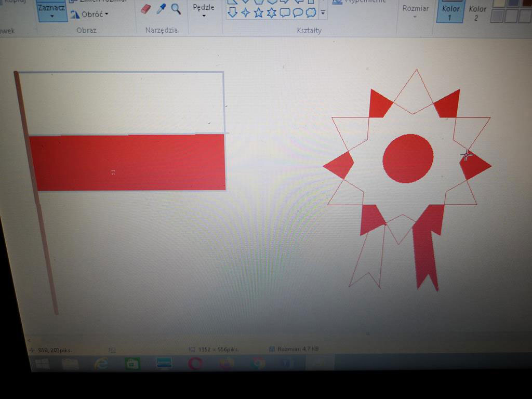The height and width of the screenshot is (399, 532).
Task: Select the Eraser tool
Action: coord(146,9)
